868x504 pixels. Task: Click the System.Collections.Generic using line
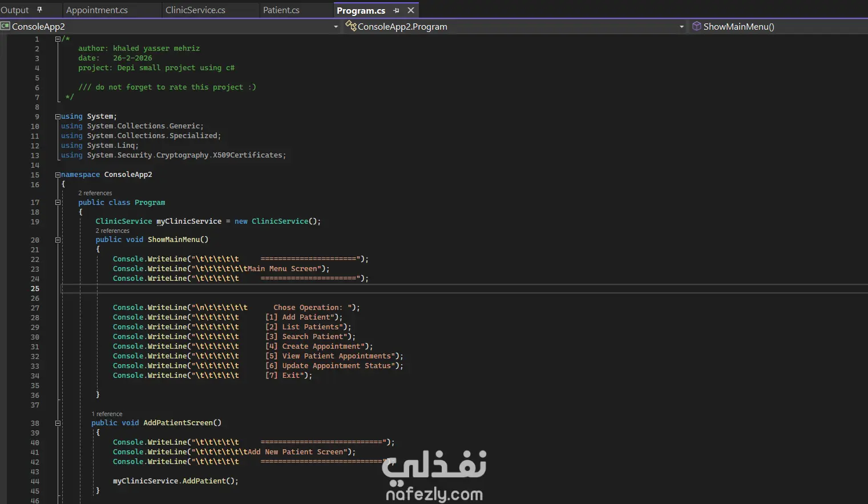pos(132,126)
